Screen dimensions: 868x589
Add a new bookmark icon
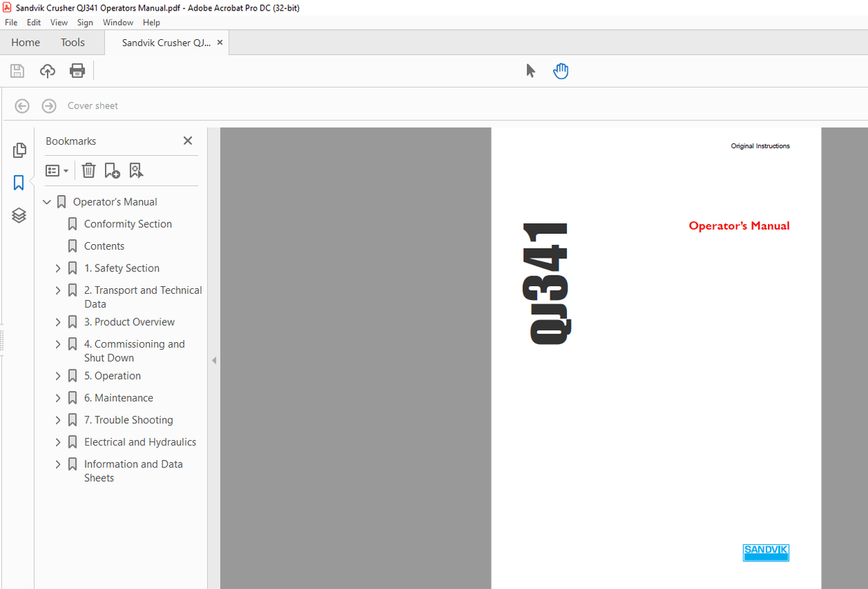(112, 171)
